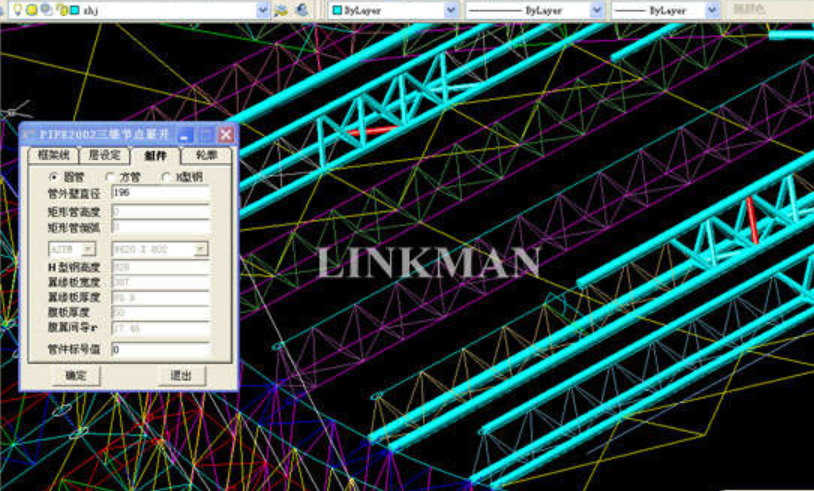The image size is (814, 491).
Task: Click the PIPE2002 dialog title bar text
Action: (x=104, y=134)
